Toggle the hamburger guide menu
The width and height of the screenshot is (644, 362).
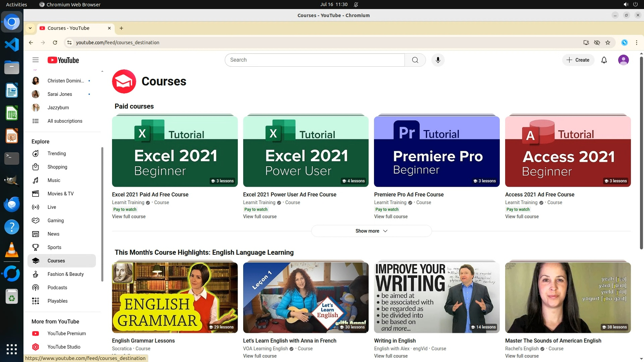[x=36, y=60]
